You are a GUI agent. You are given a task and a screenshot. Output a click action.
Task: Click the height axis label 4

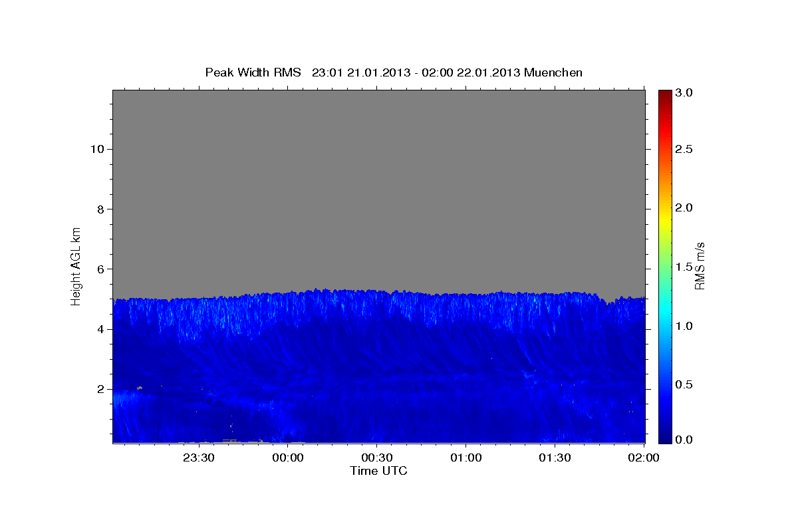pyautogui.click(x=100, y=329)
